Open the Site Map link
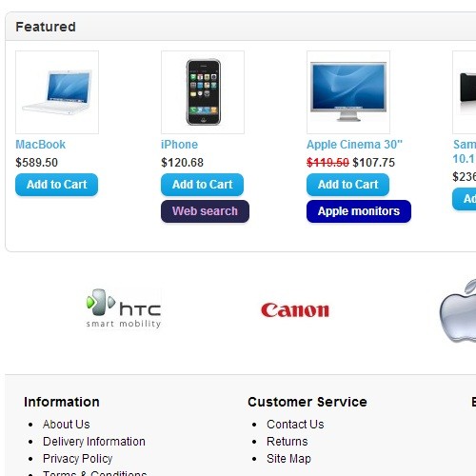The image size is (476, 476). [x=288, y=459]
